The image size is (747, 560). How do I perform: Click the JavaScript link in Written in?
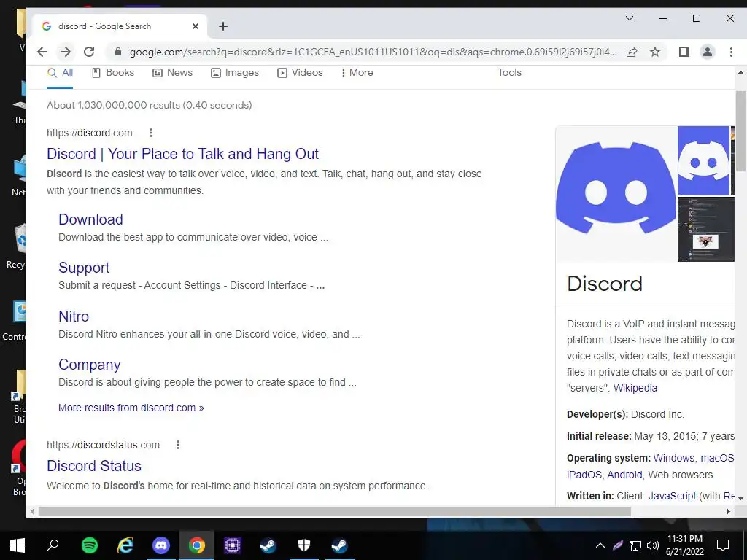point(672,496)
